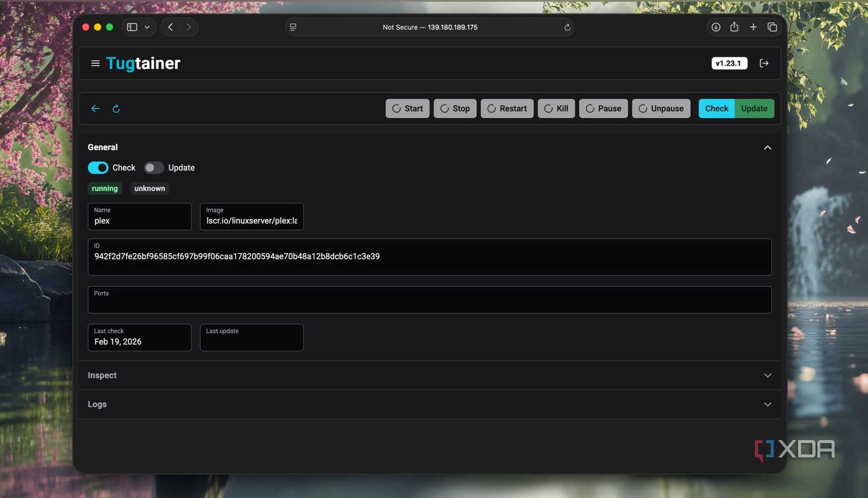Viewport: 868px width, 498px height.
Task: Click the v1.23.1 version badge
Action: (729, 63)
